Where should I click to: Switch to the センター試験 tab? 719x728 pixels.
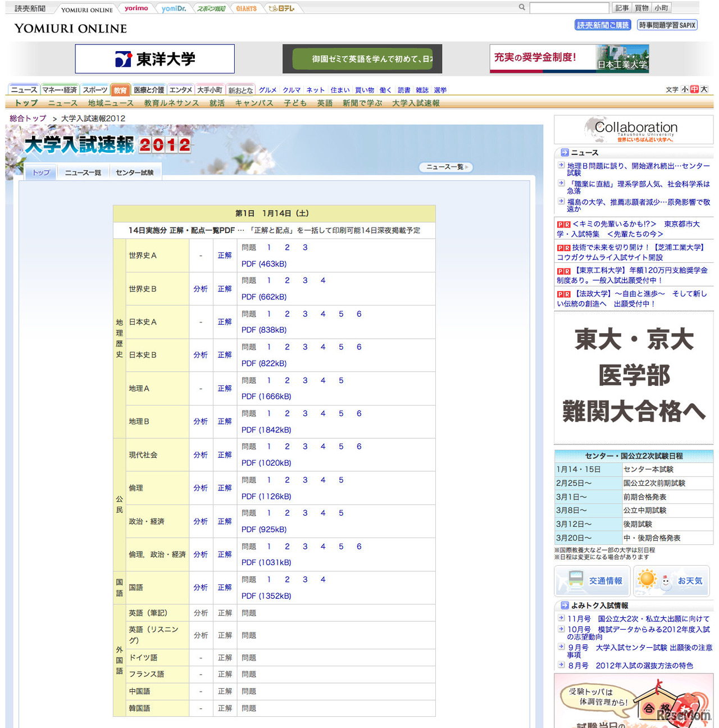pos(135,172)
